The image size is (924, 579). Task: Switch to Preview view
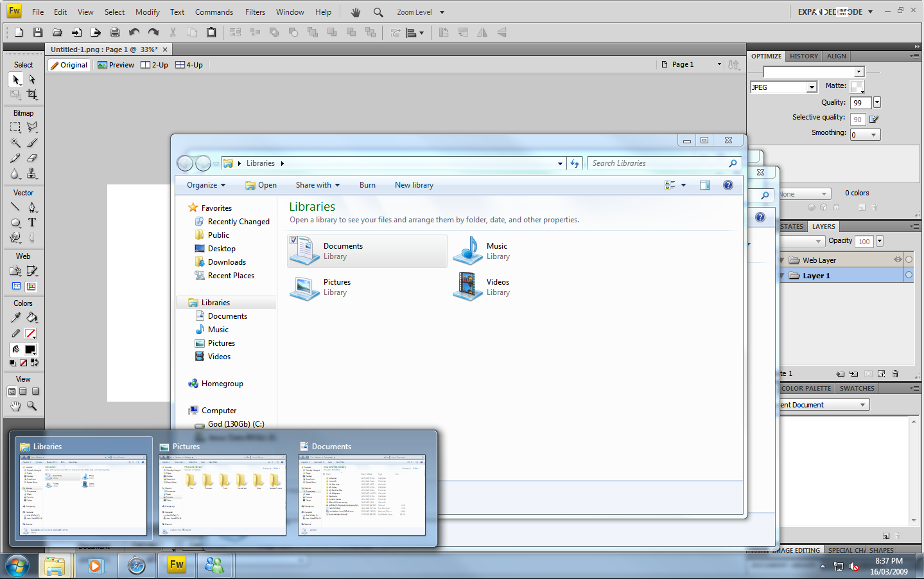(116, 65)
